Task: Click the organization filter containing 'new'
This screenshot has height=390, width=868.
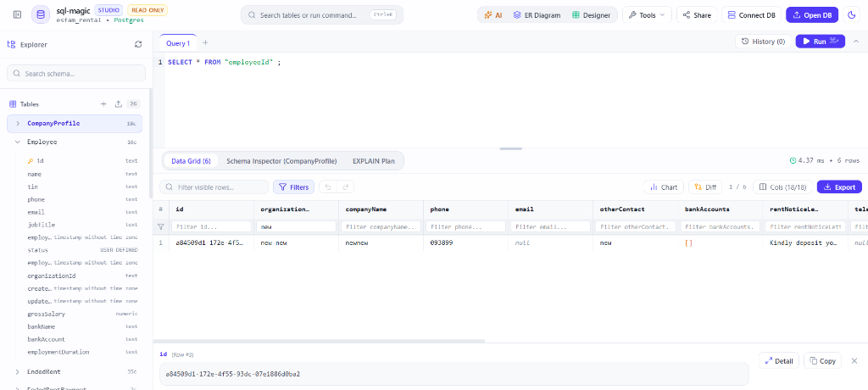Action: tap(296, 226)
